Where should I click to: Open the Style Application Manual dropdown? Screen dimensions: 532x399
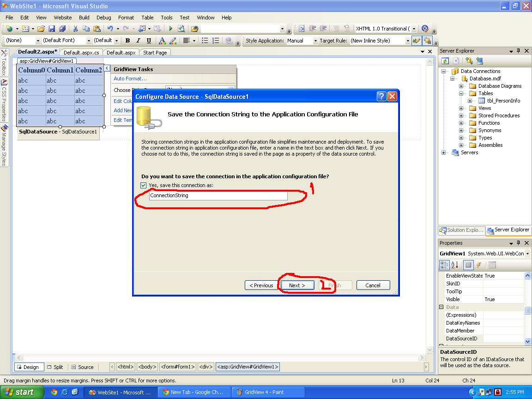[315, 41]
